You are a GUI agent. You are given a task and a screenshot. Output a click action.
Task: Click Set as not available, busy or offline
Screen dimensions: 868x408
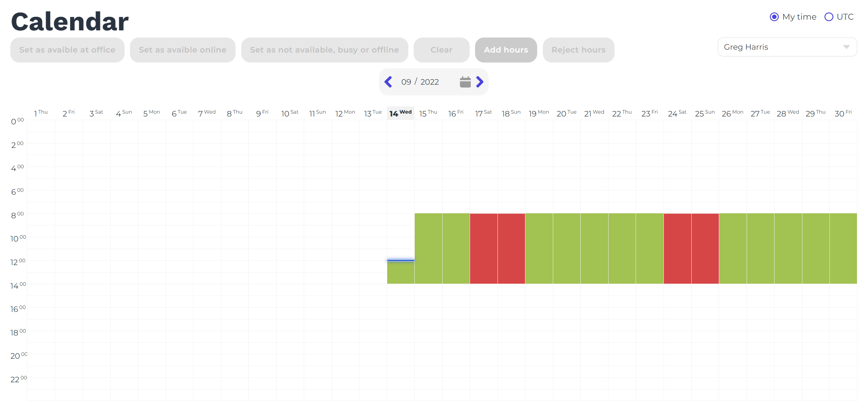(324, 50)
